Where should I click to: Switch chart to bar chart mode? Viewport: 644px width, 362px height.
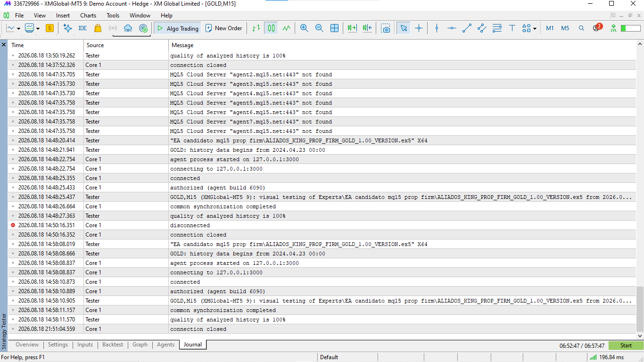pyautogui.click(x=256, y=28)
